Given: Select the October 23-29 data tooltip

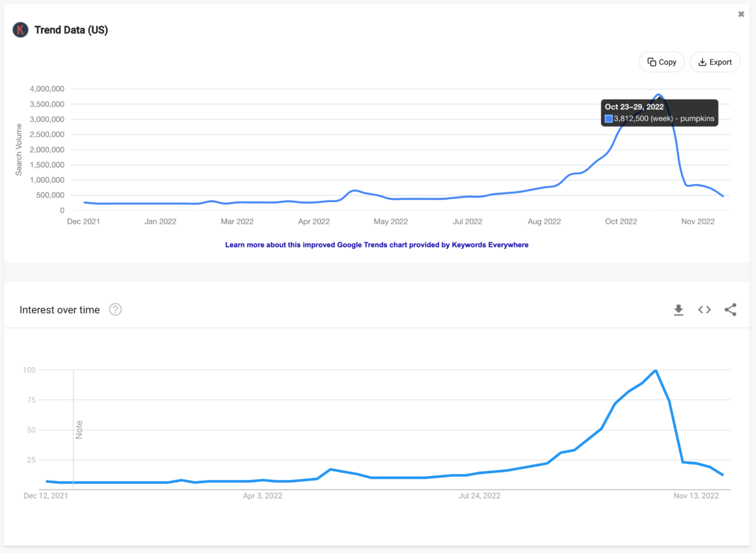Looking at the screenshot, I should [660, 112].
